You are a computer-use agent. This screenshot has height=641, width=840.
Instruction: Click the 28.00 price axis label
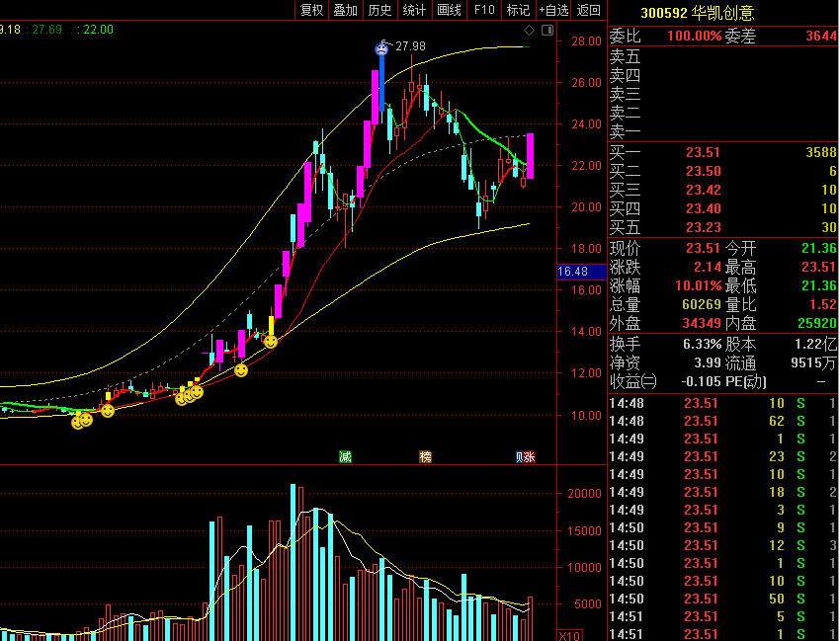coord(586,41)
